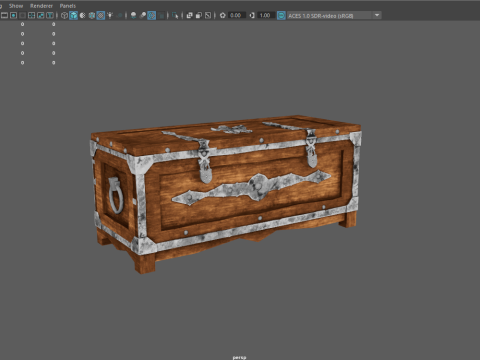Toggle Screen Space Ambient Occlusion icon
480x360 pixels.
coord(133,15)
